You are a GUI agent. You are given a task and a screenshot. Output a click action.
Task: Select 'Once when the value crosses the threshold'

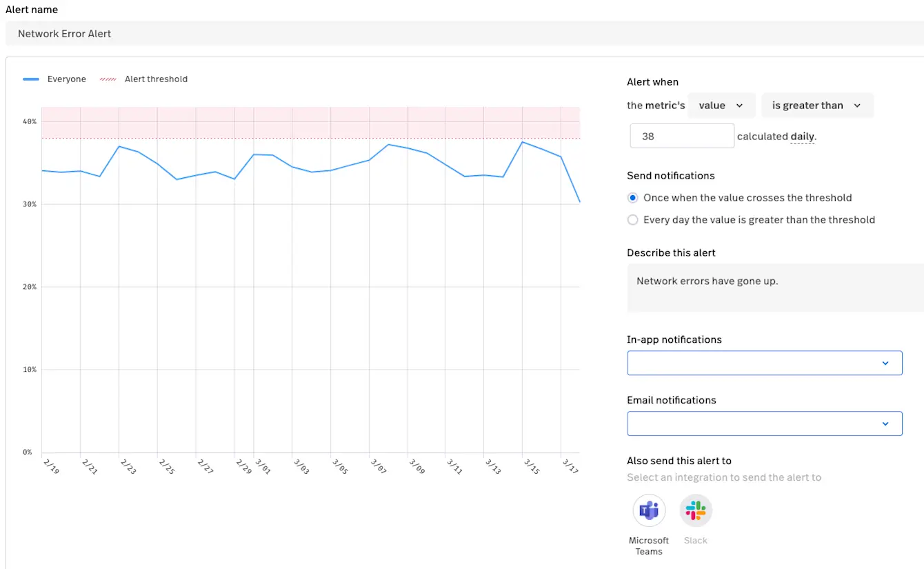633,198
